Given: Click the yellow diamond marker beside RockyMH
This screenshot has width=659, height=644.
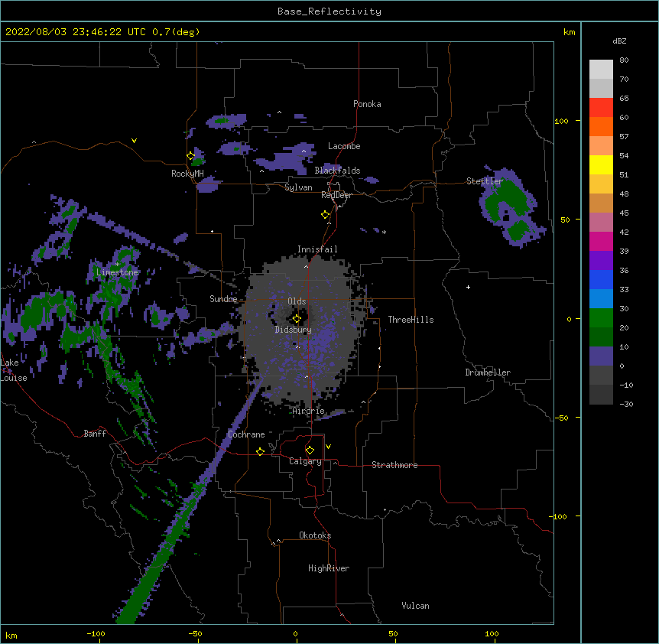Looking at the screenshot, I should click(x=191, y=156).
